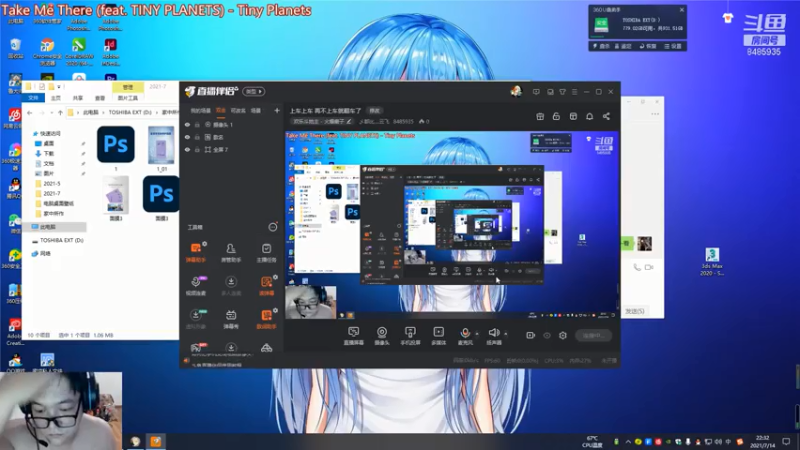Click the bell notification icon in the stream header
The height and width of the screenshot is (450, 800).
pos(589,116)
